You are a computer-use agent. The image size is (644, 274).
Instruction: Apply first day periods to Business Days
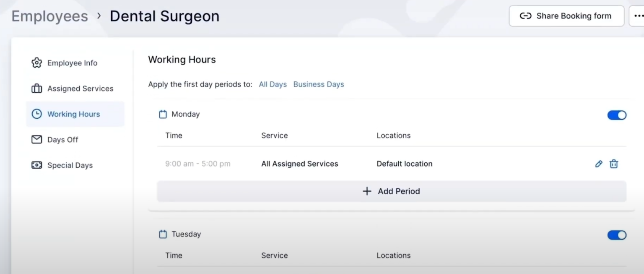[318, 84]
